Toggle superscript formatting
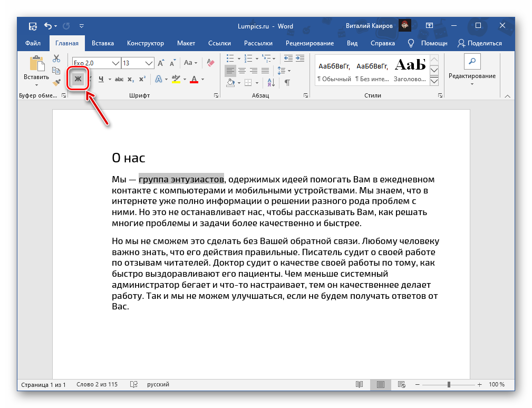The width and height of the screenshot is (532, 408). point(142,79)
